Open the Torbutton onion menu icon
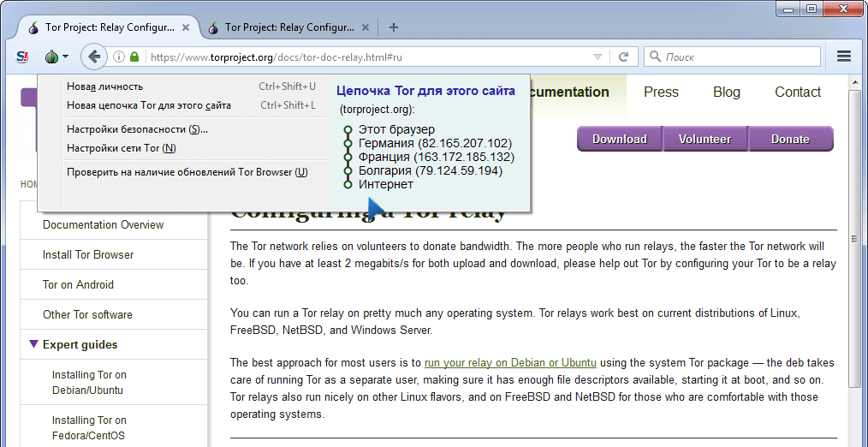 pos(52,57)
